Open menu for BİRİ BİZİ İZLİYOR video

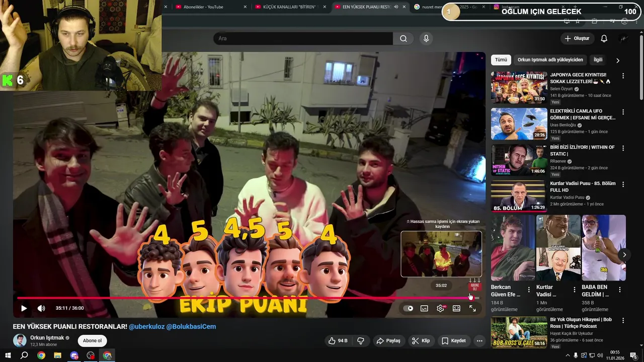pyautogui.click(x=623, y=148)
